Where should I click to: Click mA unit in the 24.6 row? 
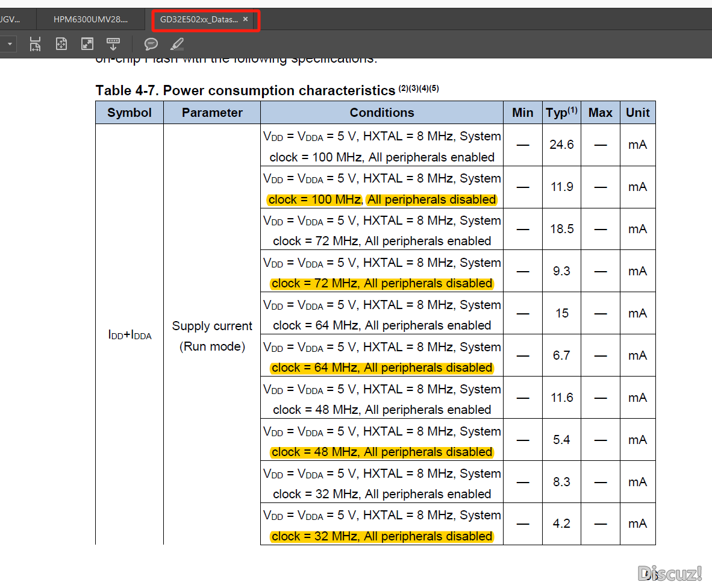click(637, 145)
